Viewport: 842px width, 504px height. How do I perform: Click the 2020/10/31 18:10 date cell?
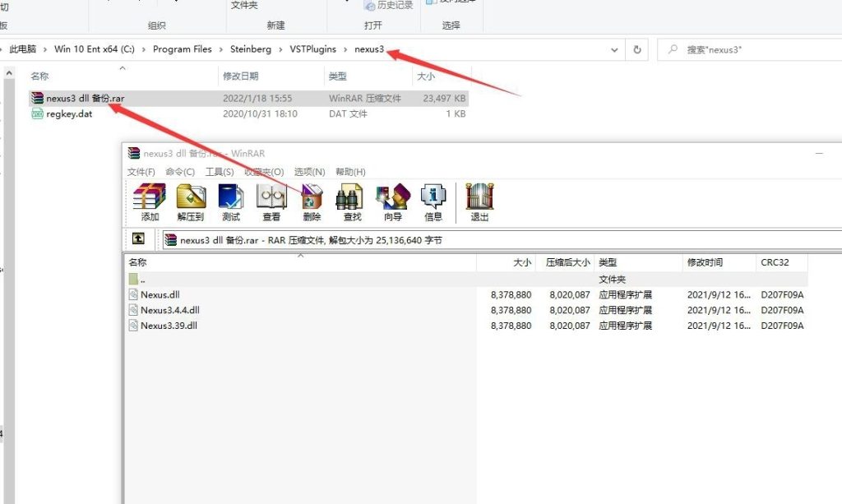[260, 113]
